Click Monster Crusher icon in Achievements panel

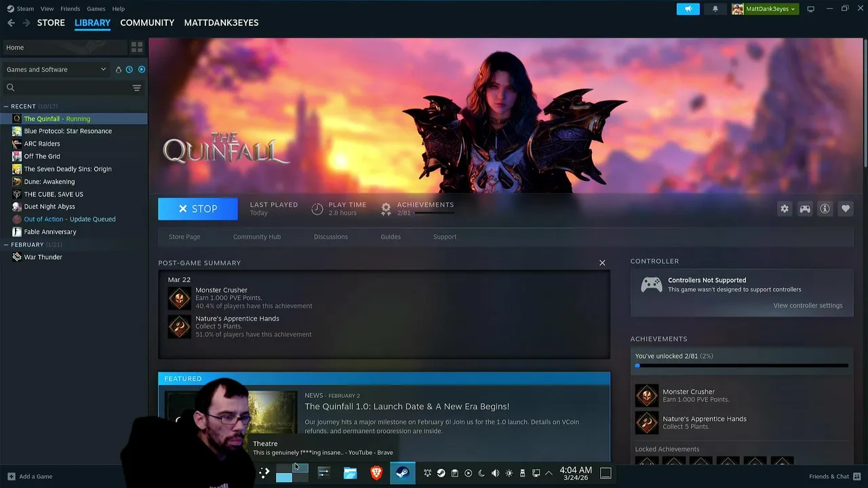(646, 395)
